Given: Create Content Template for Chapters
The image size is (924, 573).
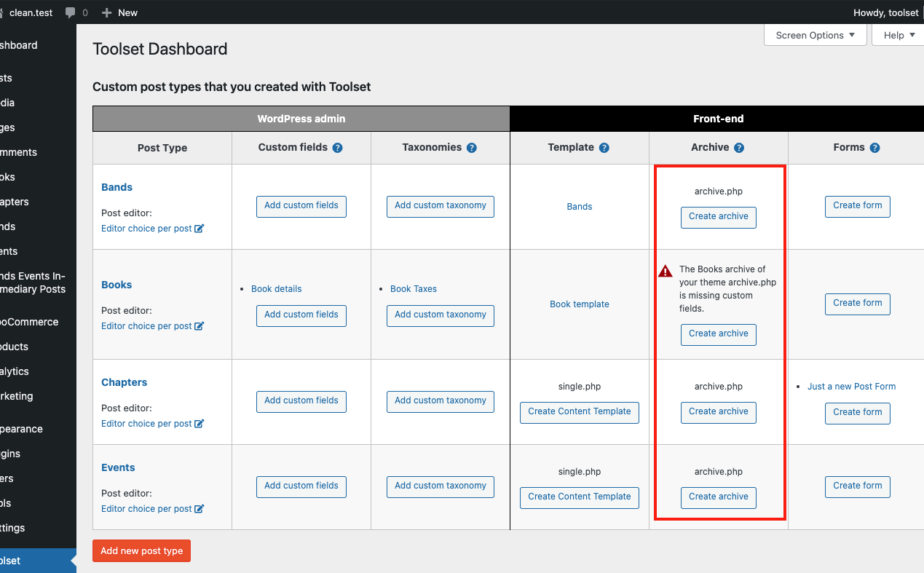Looking at the screenshot, I should pyautogui.click(x=580, y=412).
